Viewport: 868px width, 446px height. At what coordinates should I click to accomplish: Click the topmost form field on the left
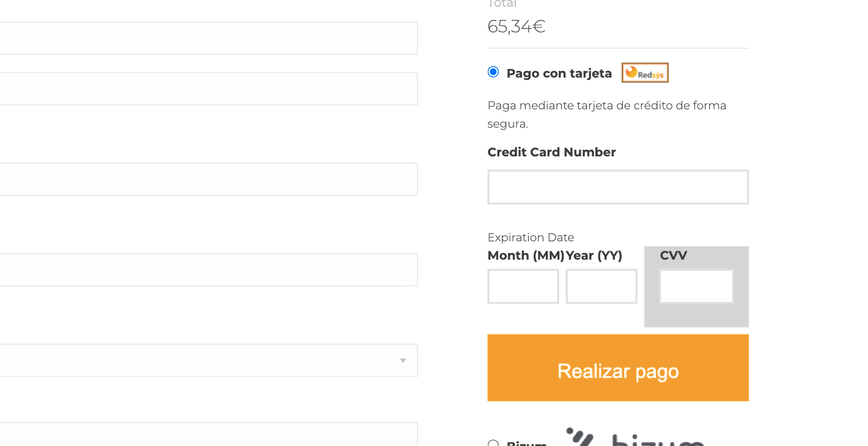208,38
